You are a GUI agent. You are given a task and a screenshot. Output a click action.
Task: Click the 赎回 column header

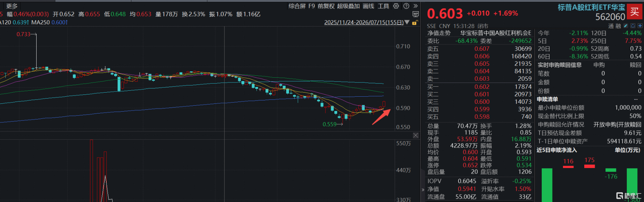(635, 65)
